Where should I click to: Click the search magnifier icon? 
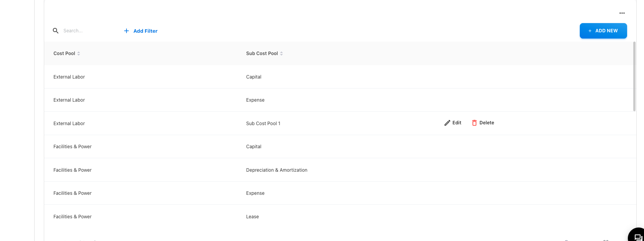pyautogui.click(x=56, y=31)
